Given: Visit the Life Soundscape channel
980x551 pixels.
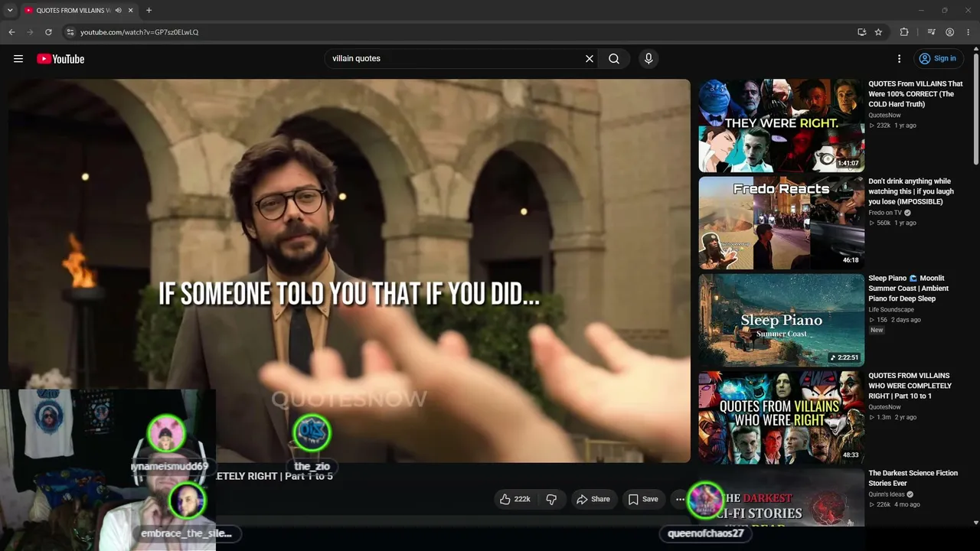Looking at the screenshot, I should point(891,310).
